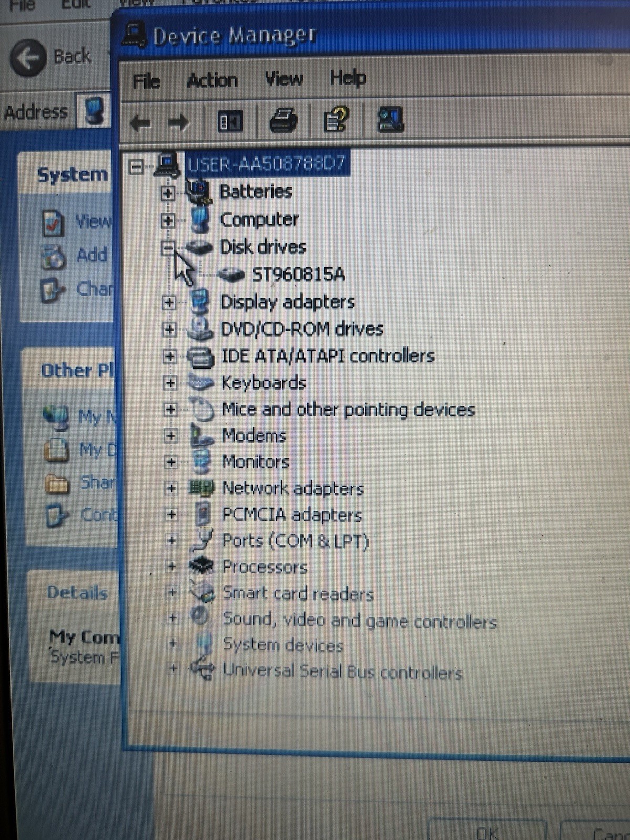Select the Network adapters label text
The width and height of the screenshot is (630, 840).
[293, 488]
